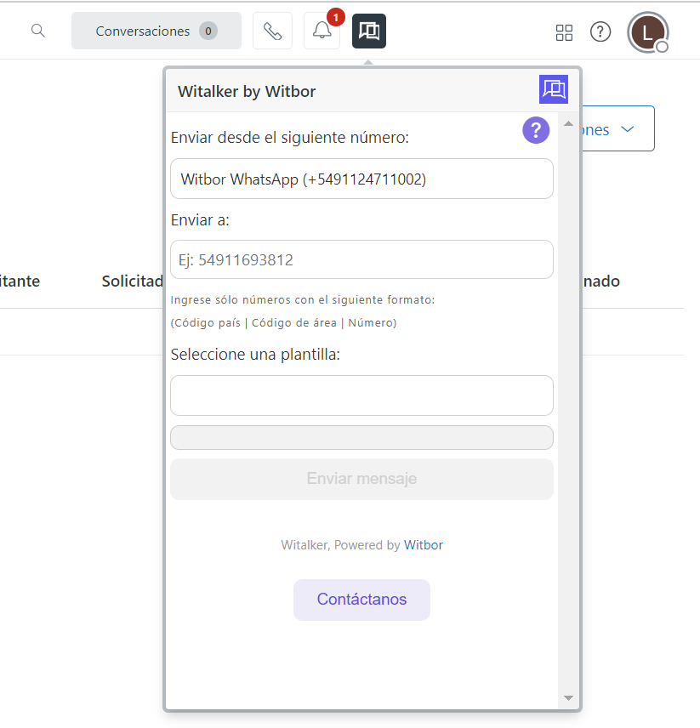Click the popup's vertical scrollbar
Screen dimensions: 700x728
[567, 408]
